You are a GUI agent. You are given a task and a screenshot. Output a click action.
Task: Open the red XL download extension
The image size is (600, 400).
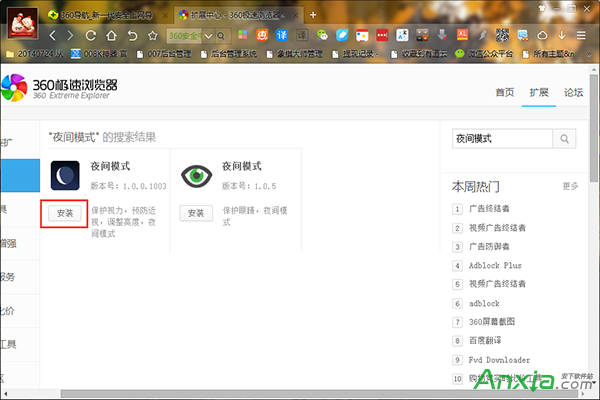click(462, 35)
